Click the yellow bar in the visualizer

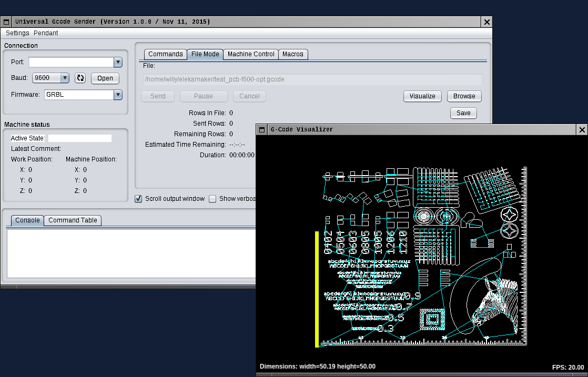317,289
